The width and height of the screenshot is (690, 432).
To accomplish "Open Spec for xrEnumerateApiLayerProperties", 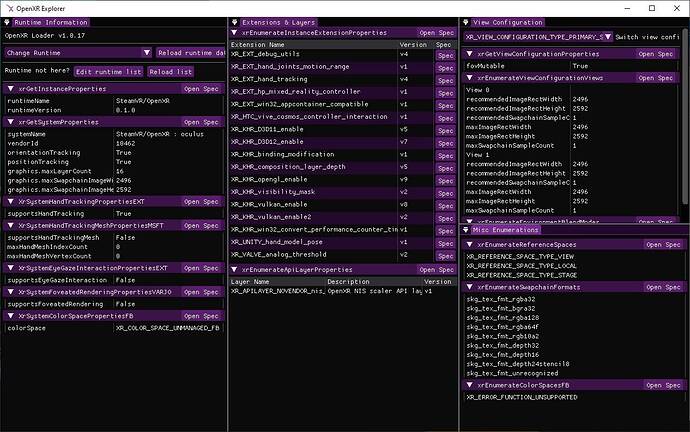I will 436,270.
